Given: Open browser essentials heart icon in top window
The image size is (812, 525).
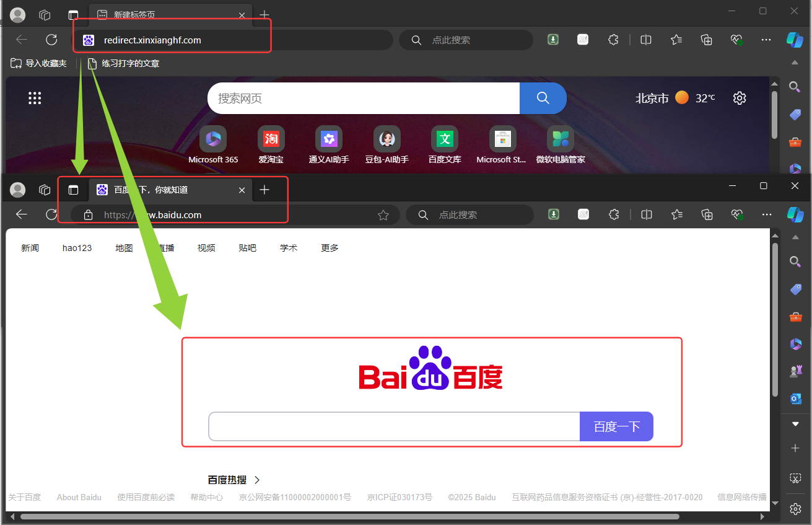Looking at the screenshot, I should 736,40.
